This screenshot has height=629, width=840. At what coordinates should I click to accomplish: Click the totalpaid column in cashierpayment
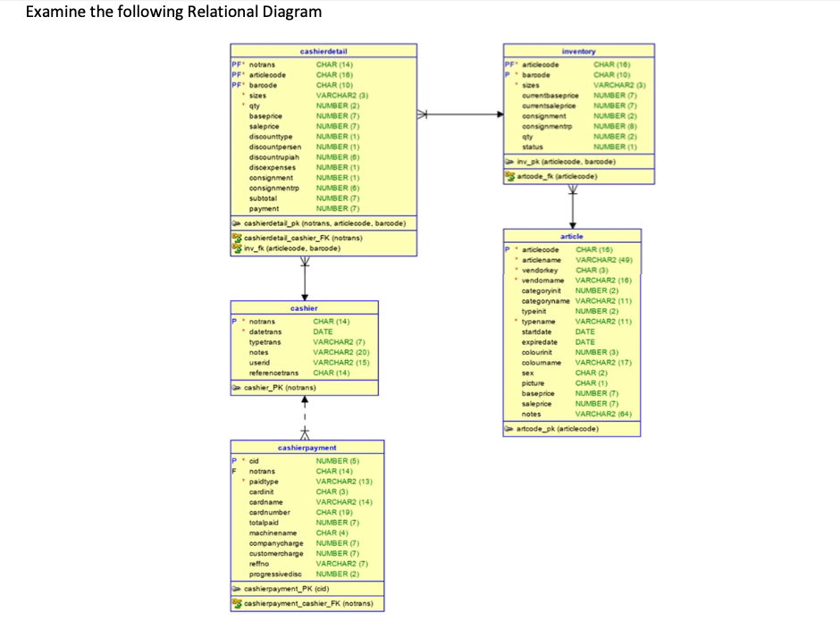(x=264, y=523)
